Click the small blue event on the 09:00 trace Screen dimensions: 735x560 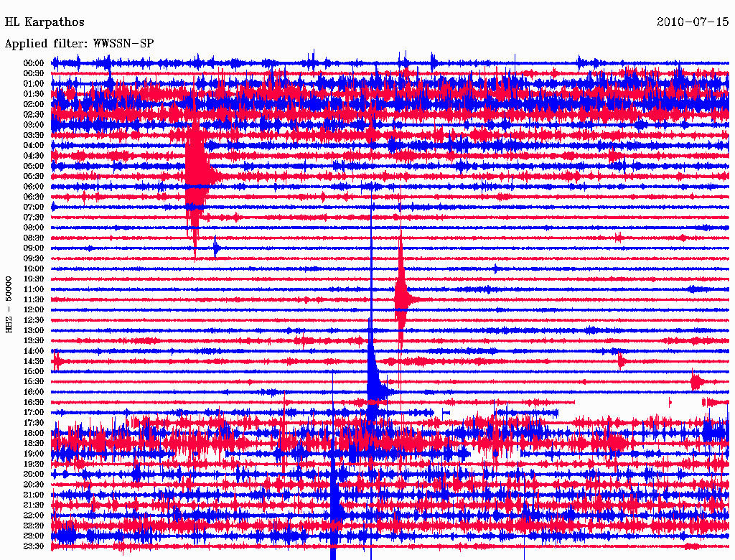[x=216, y=248]
